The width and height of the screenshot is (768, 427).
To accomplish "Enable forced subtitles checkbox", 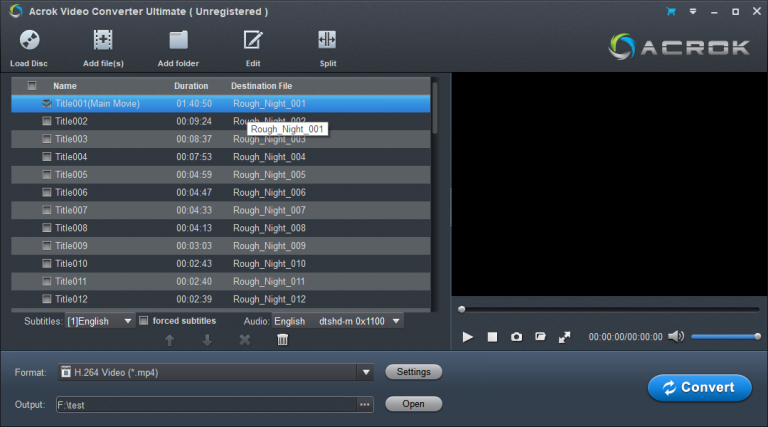I will (144, 321).
